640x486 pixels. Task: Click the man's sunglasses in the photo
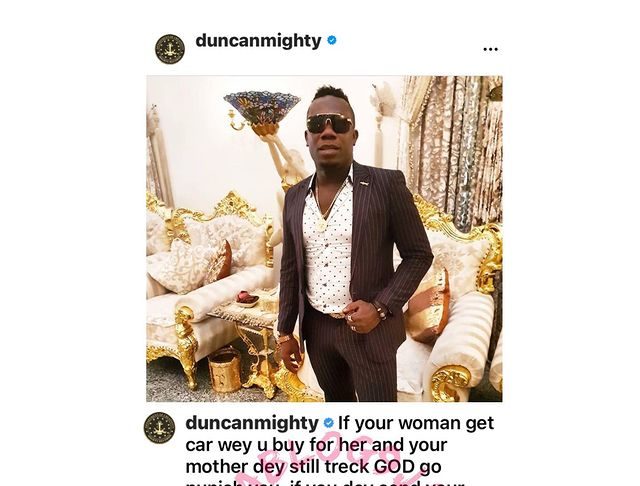tap(330, 124)
